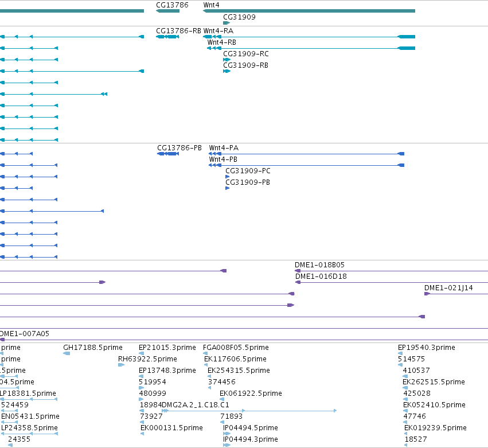Select the 18527 EST label
The image size is (488, 448).
(416, 439)
